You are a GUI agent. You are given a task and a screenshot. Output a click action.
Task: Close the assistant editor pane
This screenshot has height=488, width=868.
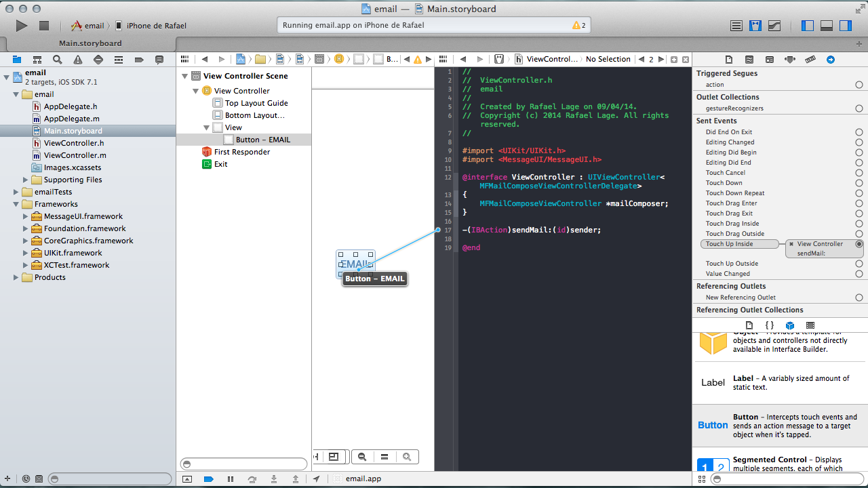click(x=686, y=60)
